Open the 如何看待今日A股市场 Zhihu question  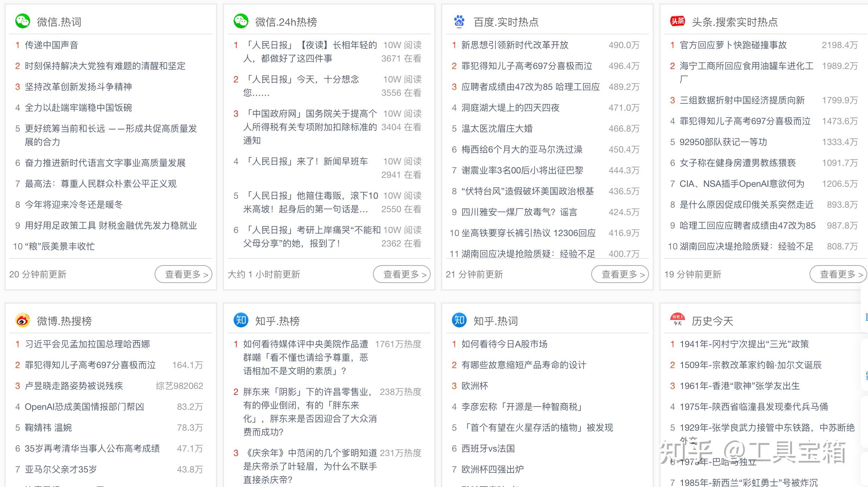pos(504,344)
